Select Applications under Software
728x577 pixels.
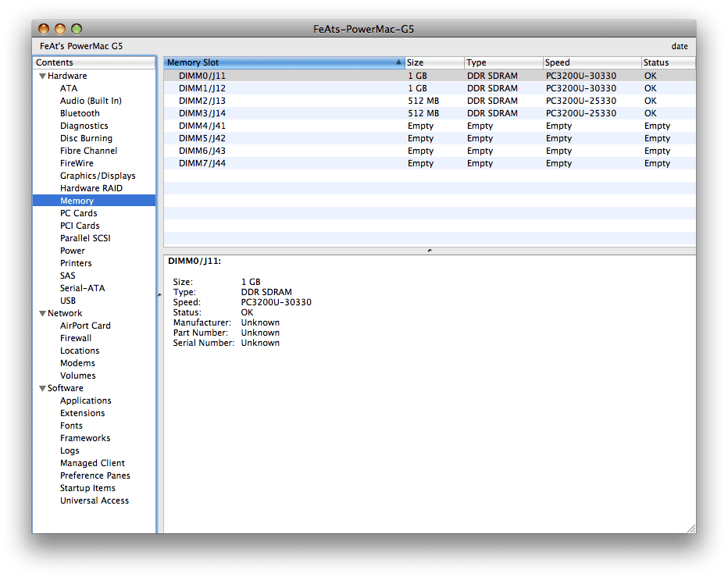[85, 401]
